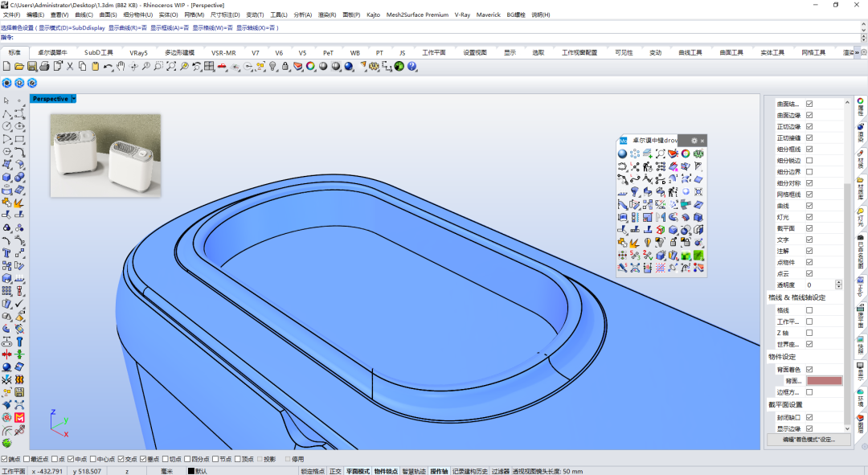
Task: Click the M icon in left sidebar
Action: tap(19, 417)
